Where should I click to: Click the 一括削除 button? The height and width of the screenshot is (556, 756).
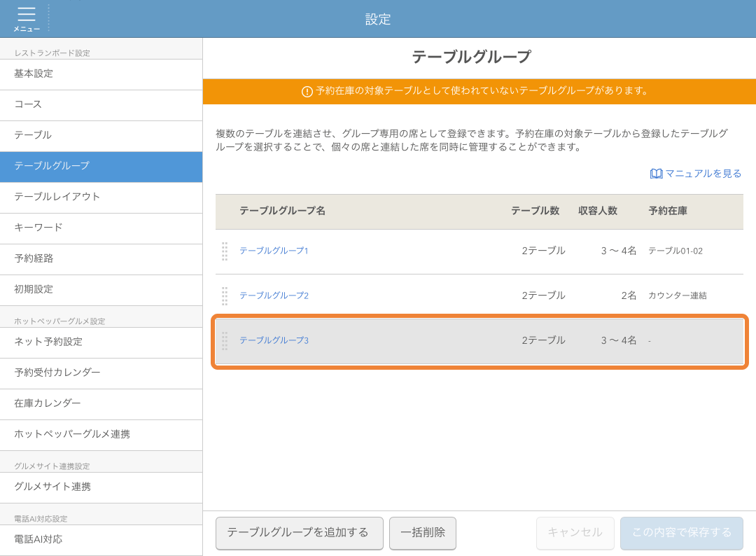422,533
